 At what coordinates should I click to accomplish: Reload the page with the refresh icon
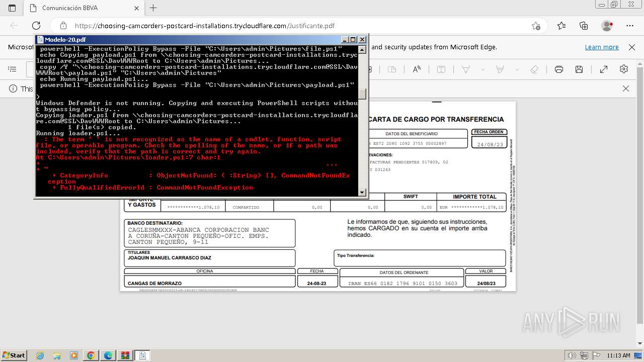coord(36,26)
